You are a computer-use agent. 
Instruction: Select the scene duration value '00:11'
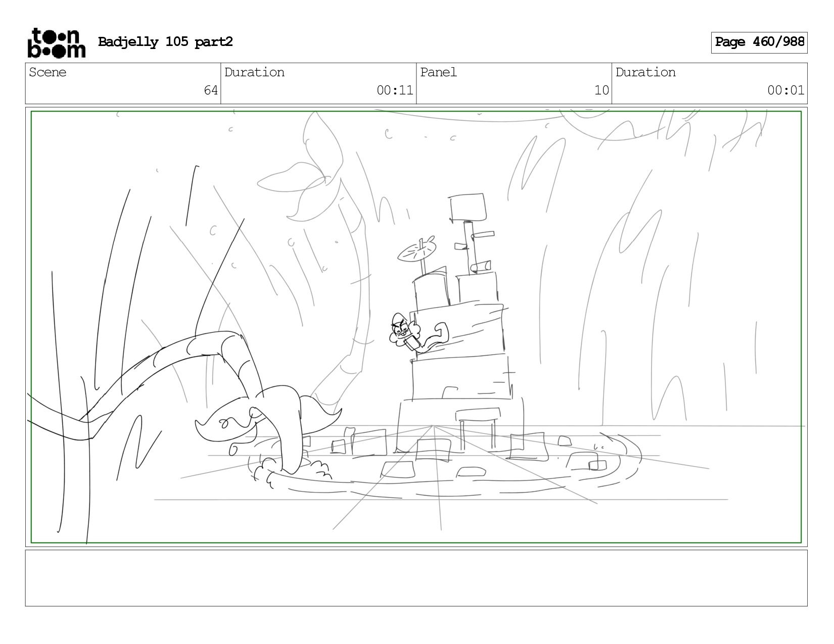coord(395,90)
